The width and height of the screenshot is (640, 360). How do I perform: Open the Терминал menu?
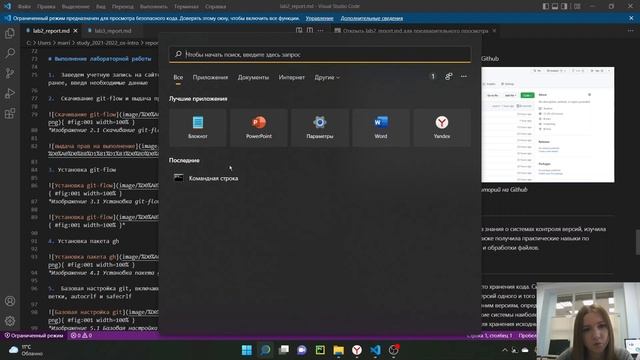(186, 7)
